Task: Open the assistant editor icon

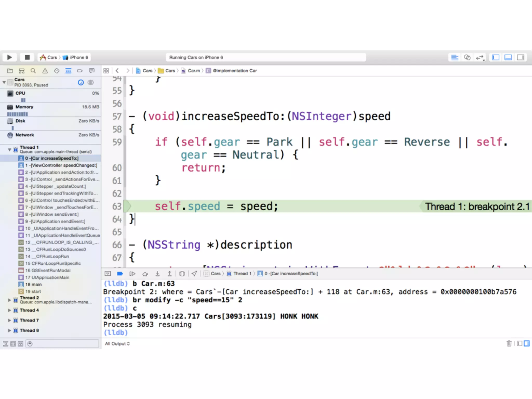Action: [x=467, y=57]
